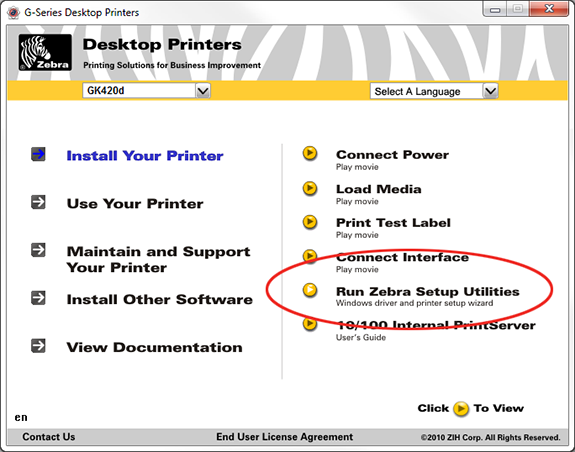Click the Connect Power play icon

[310, 153]
